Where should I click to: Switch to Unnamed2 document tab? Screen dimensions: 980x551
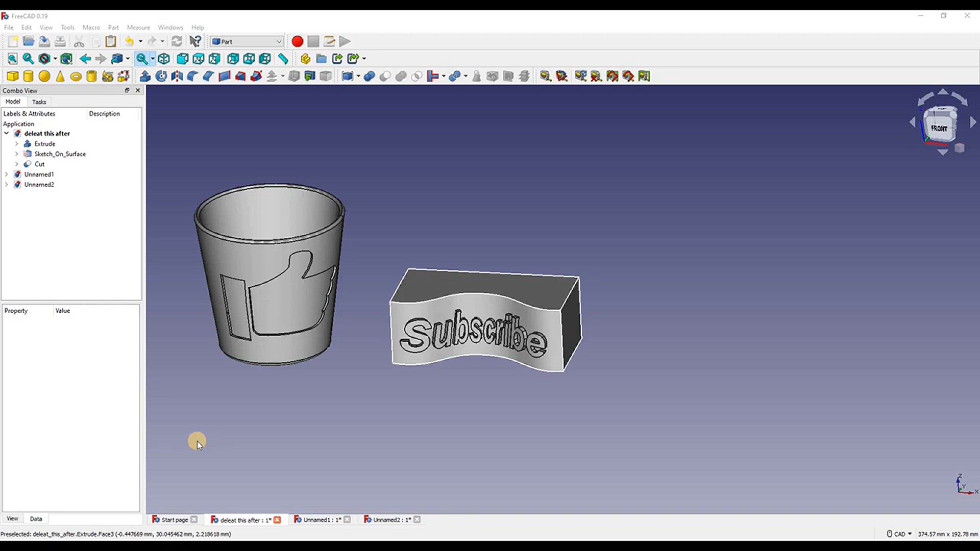click(391, 519)
